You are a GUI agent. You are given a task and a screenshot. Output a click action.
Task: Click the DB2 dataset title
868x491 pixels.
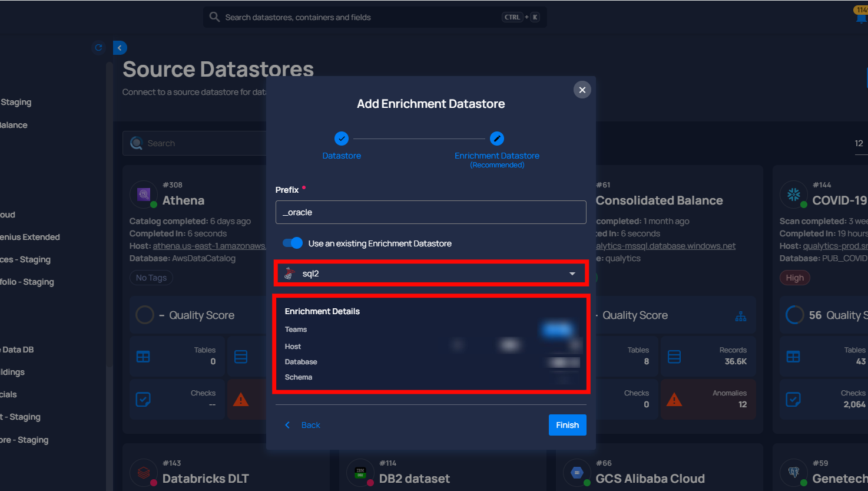coord(414,479)
